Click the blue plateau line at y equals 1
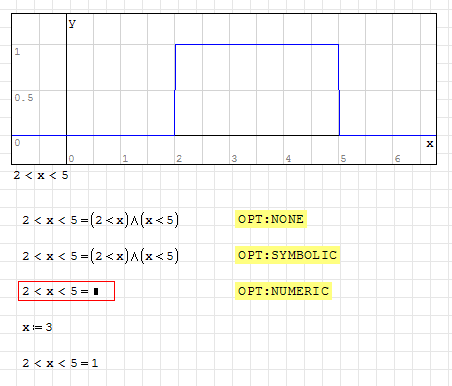 (x=257, y=44)
